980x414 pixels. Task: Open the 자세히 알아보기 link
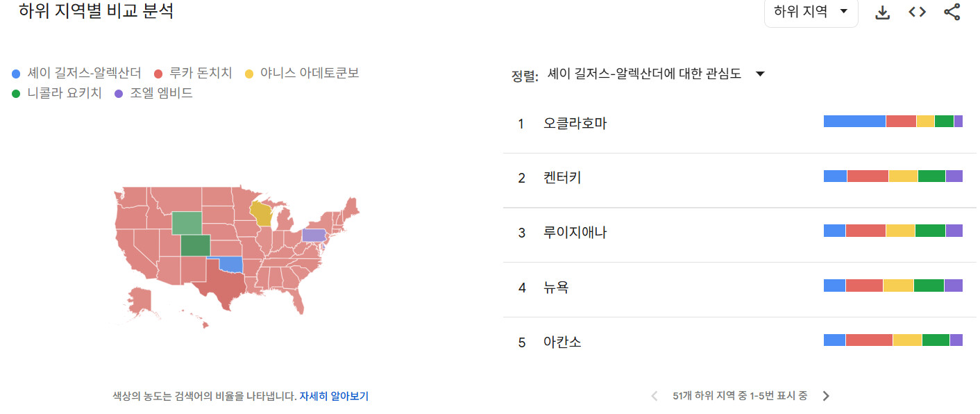click(334, 396)
